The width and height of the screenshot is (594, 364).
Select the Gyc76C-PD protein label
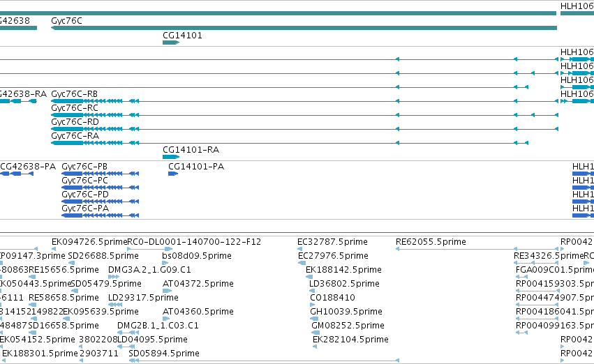pos(85,195)
